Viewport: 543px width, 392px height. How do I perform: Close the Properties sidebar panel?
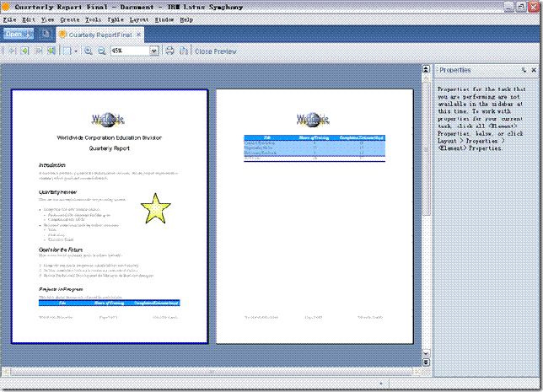534,70
